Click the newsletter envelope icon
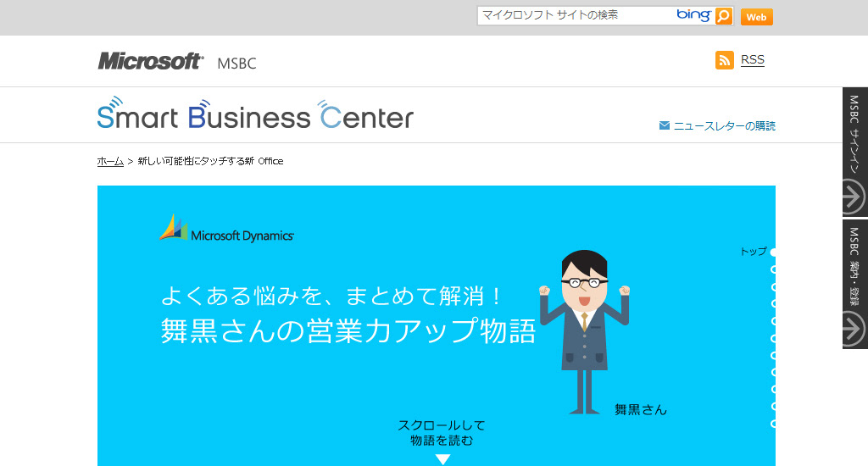The height and width of the screenshot is (466, 868). coord(665,125)
